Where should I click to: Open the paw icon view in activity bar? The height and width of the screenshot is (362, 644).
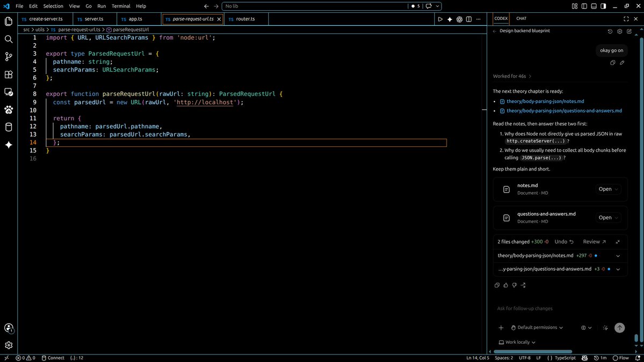(x=9, y=110)
